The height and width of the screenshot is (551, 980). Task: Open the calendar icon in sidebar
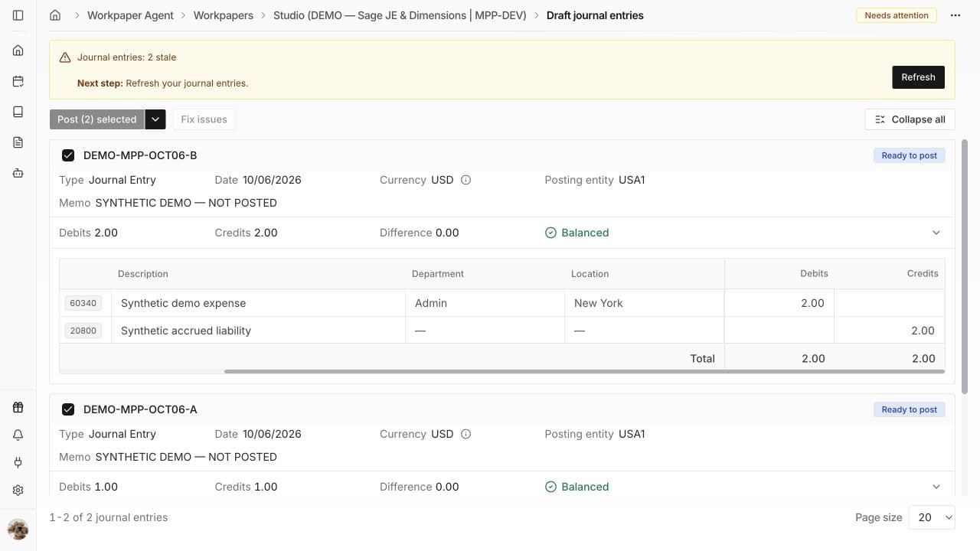tap(18, 81)
